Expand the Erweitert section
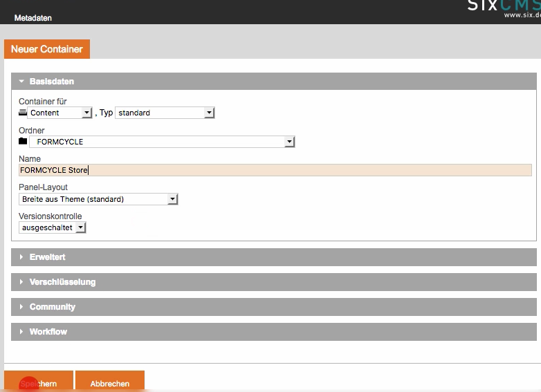 [47, 257]
